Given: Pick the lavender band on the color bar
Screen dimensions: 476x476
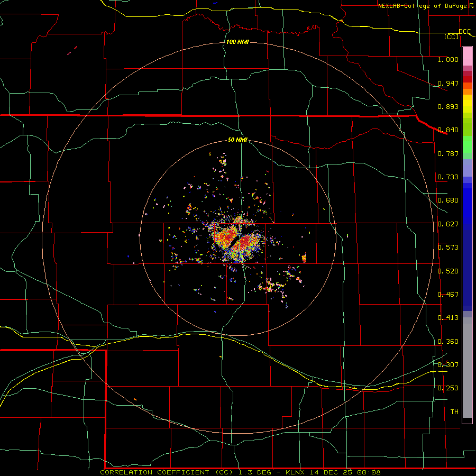Looking at the screenshot, I should click(x=467, y=168).
